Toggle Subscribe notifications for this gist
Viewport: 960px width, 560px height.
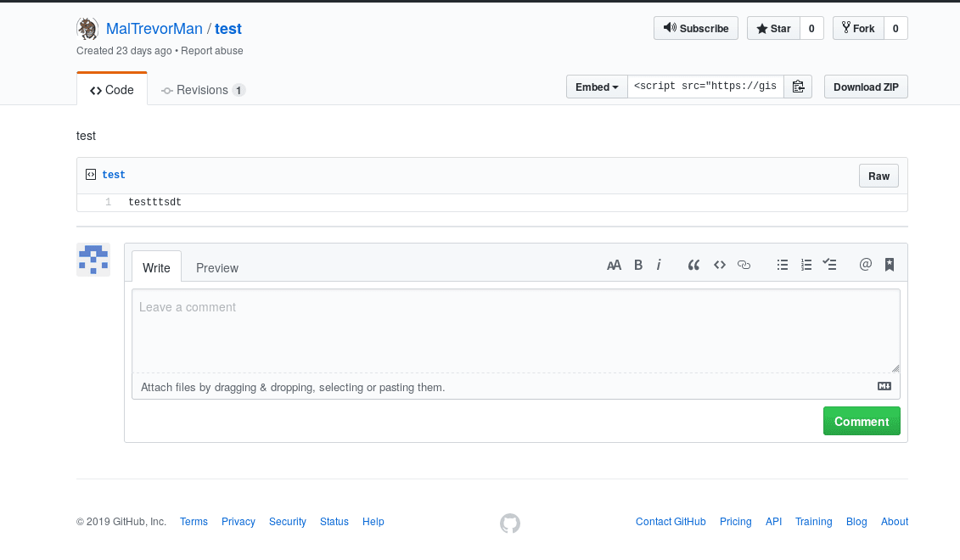(x=695, y=28)
